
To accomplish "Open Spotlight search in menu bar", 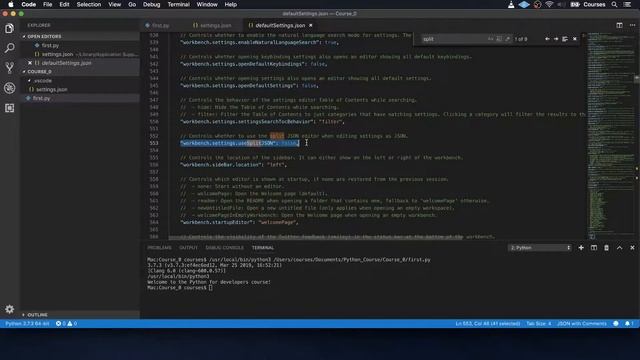I will click(x=614, y=4).
